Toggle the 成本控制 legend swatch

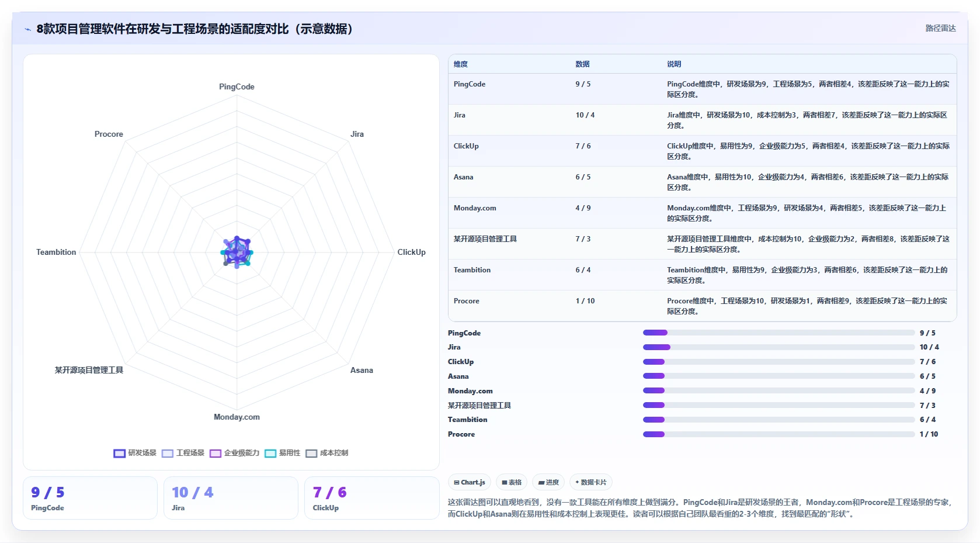(x=311, y=454)
